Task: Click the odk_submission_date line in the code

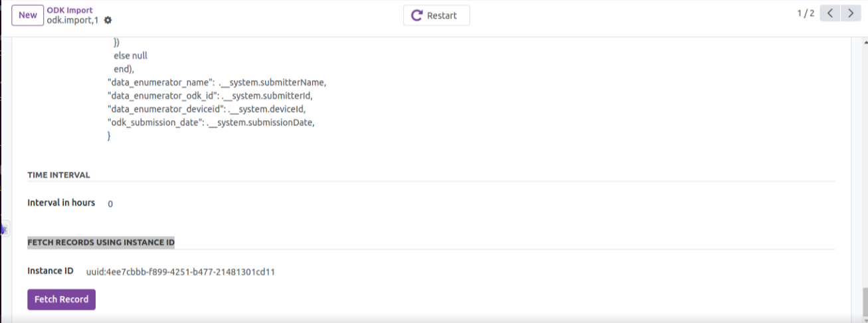Action: (210, 123)
